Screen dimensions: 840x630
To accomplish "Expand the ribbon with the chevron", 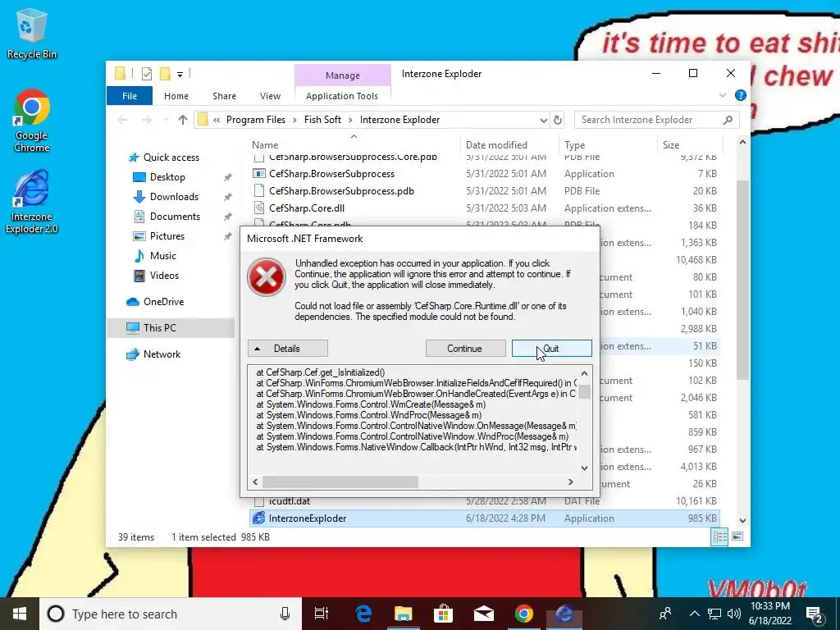I will tap(723, 95).
